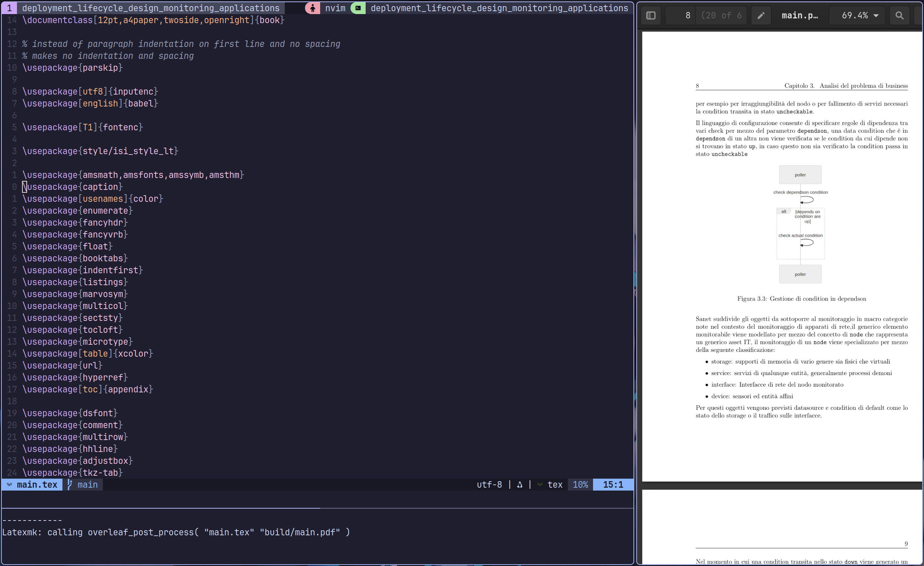Viewport: 924px width, 566px height.
Task: Click the pink person icon in tab bar
Action: [312, 8]
